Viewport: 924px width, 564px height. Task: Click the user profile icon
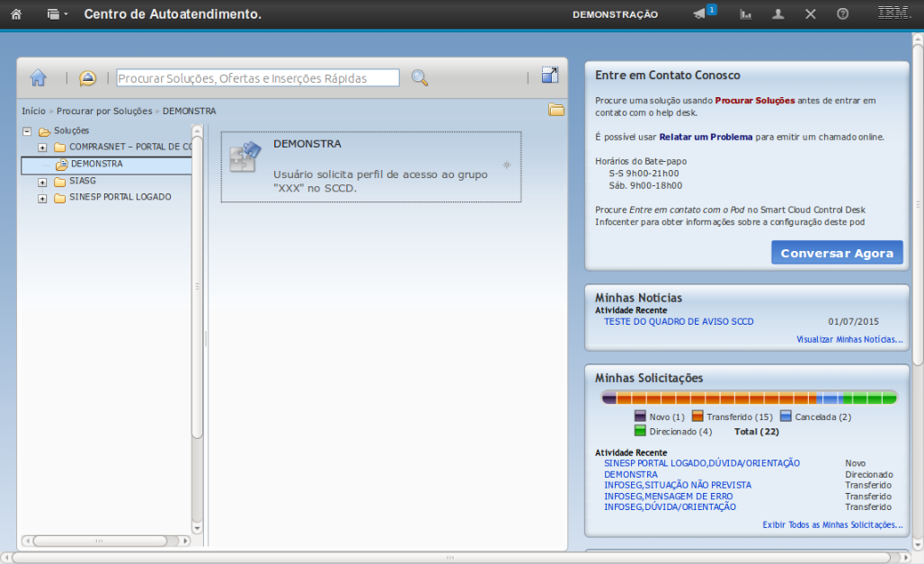pyautogui.click(x=778, y=14)
